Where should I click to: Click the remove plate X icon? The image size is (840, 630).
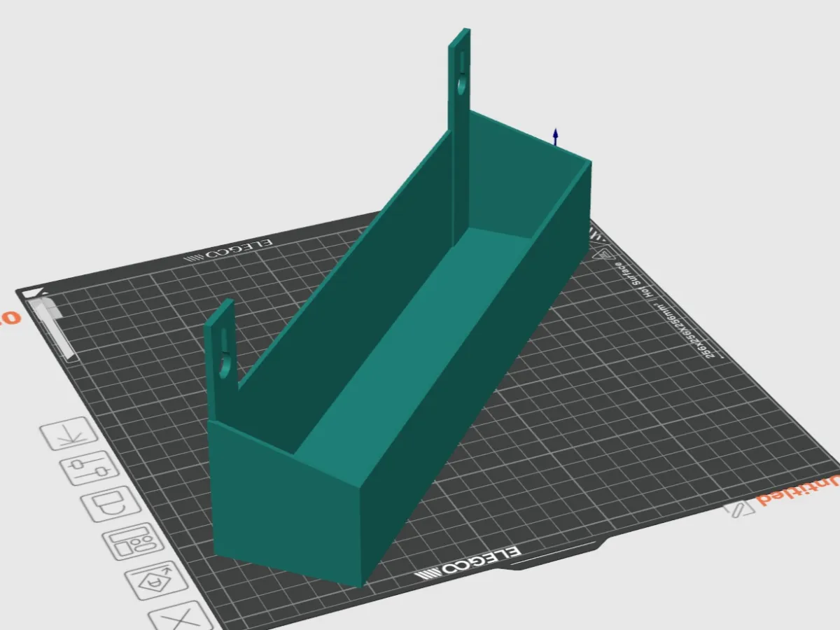pos(181,619)
